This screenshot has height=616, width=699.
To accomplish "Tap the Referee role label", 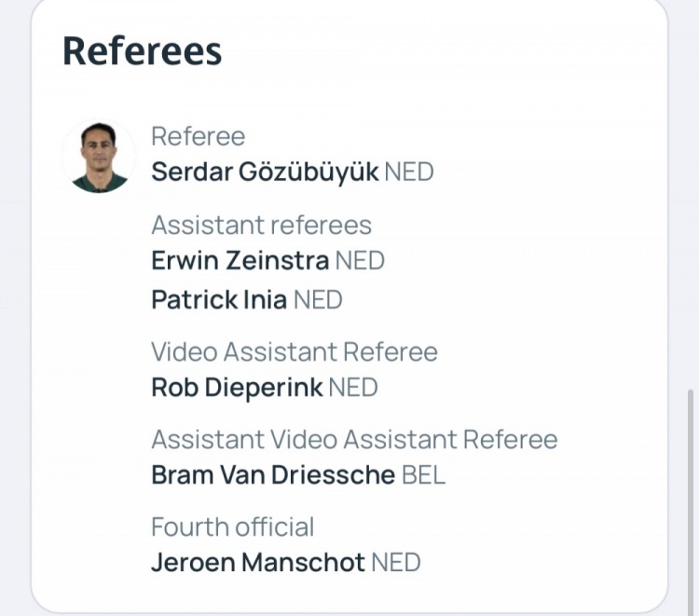I will coord(198,137).
